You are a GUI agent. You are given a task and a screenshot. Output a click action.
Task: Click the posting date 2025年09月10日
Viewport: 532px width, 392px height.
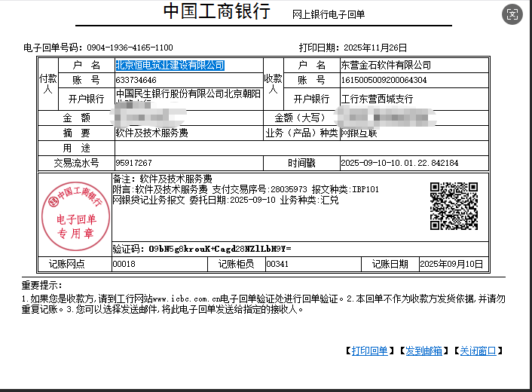pyautogui.click(x=451, y=264)
